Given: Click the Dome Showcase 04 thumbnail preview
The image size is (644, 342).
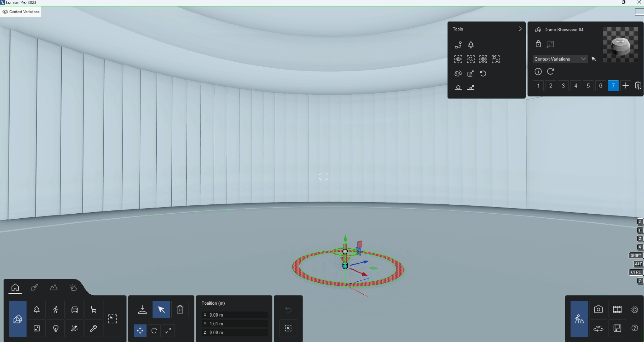Looking at the screenshot, I should tap(620, 44).
